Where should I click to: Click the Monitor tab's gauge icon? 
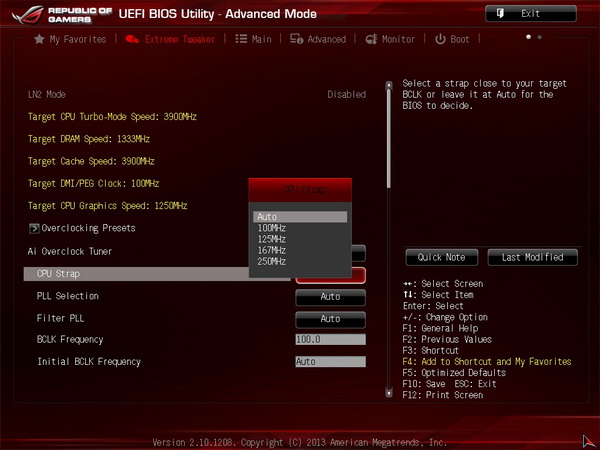(x=371, y=39)
